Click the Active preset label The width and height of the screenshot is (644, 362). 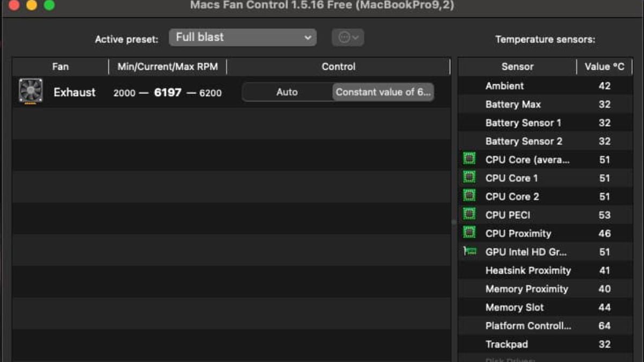127,40
